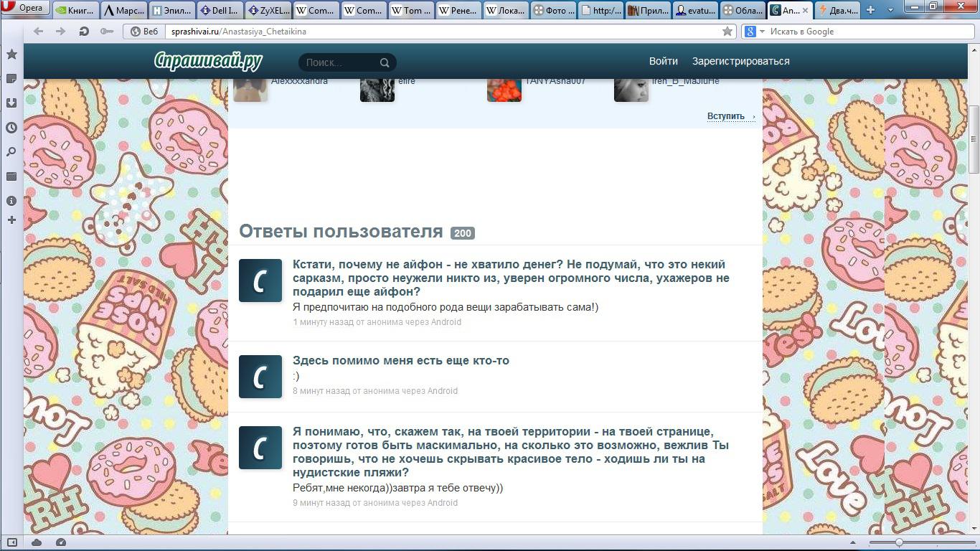Open the Opera main menu button

24,9
